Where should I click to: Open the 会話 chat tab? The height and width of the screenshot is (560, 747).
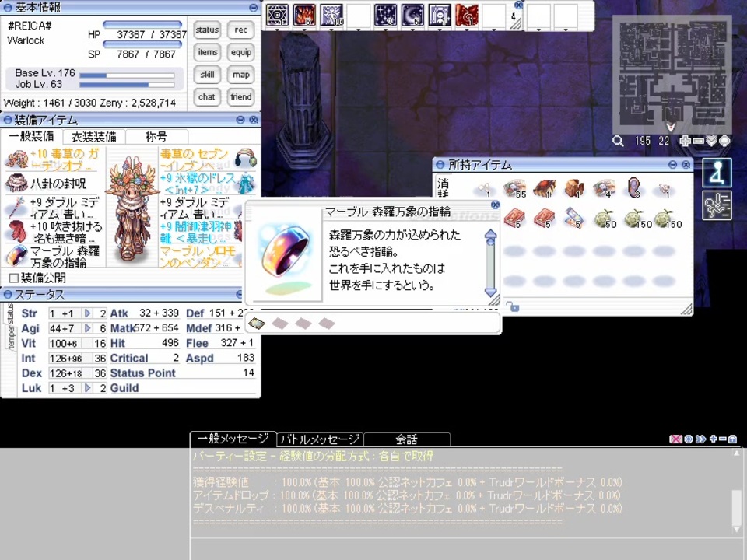406,439
